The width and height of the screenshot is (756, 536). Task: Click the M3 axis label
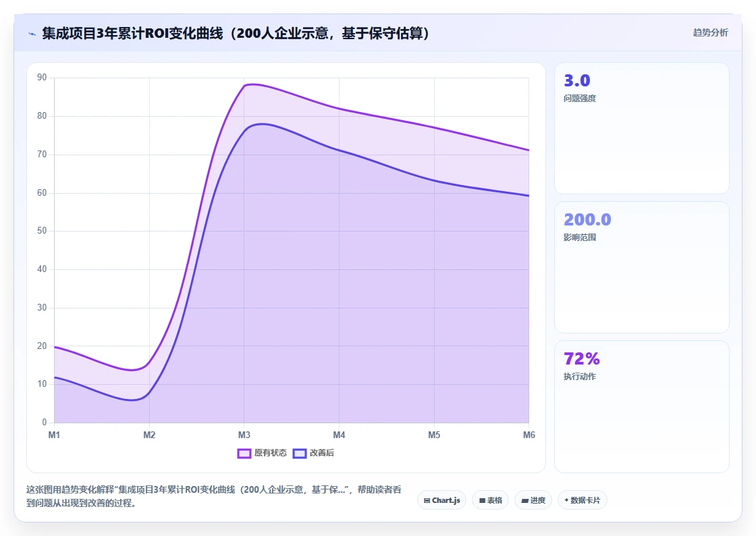244,435
